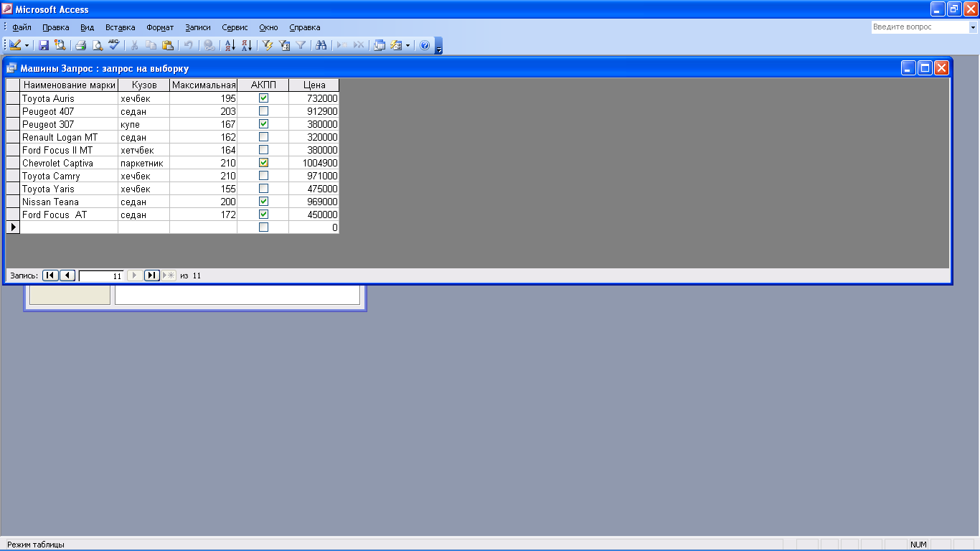Check АКПП for Peugeot 407
The image size is (980, 551).
[x=263, y=111]
